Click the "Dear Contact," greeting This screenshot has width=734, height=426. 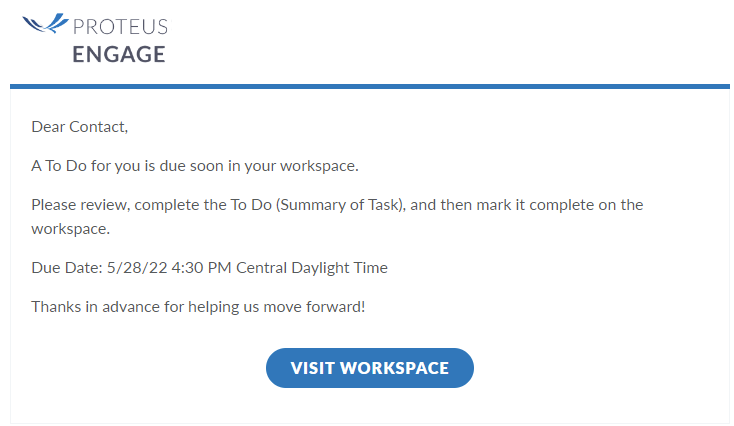click(x=80, y=127)
